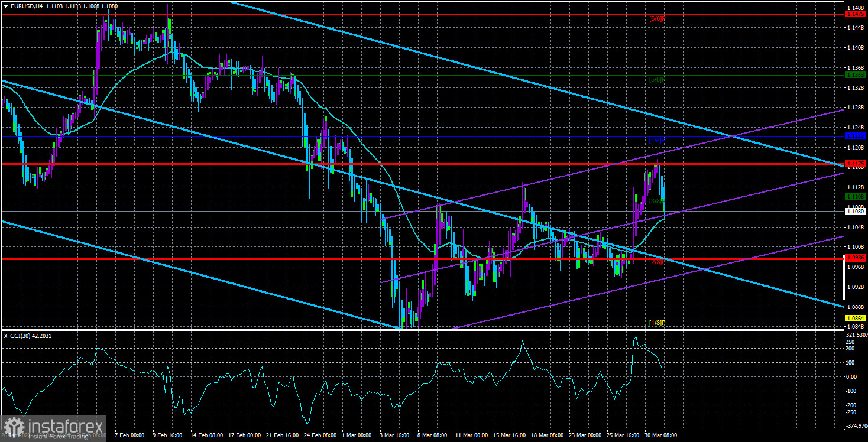
Task: Select the [2/8]P Murray level label
Action: (657, 262)
